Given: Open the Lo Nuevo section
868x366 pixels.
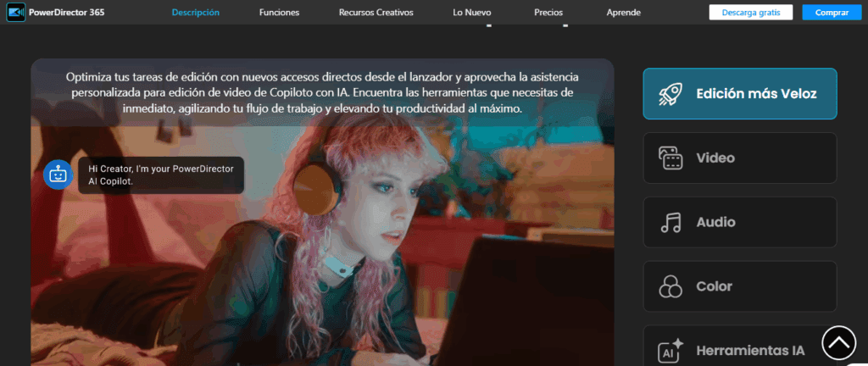Looking at the screenshot, I should [471, 12].
